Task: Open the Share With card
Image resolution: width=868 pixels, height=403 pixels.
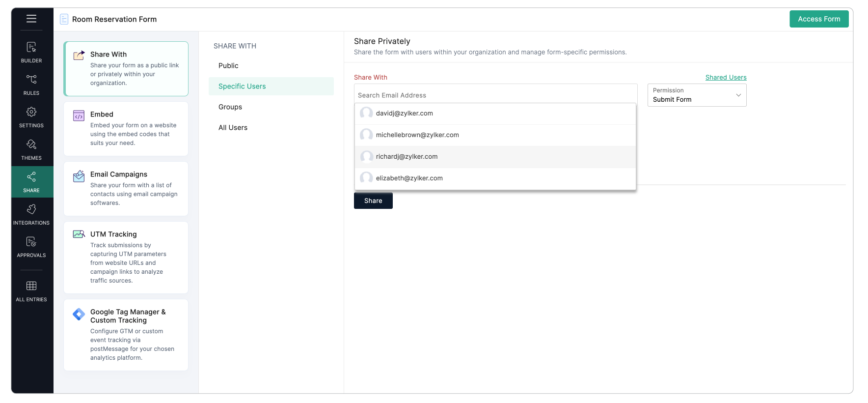Action: pyautogui.click(x=126, y=69)
